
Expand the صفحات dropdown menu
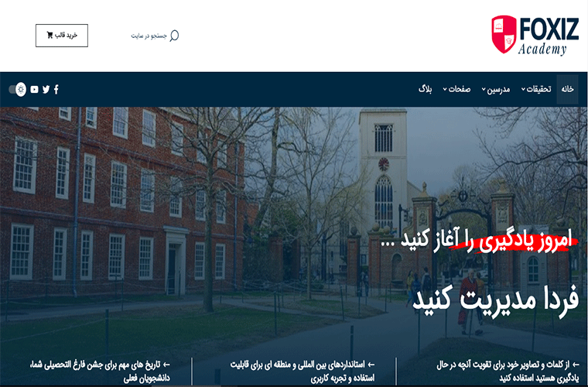click(456, 89)
